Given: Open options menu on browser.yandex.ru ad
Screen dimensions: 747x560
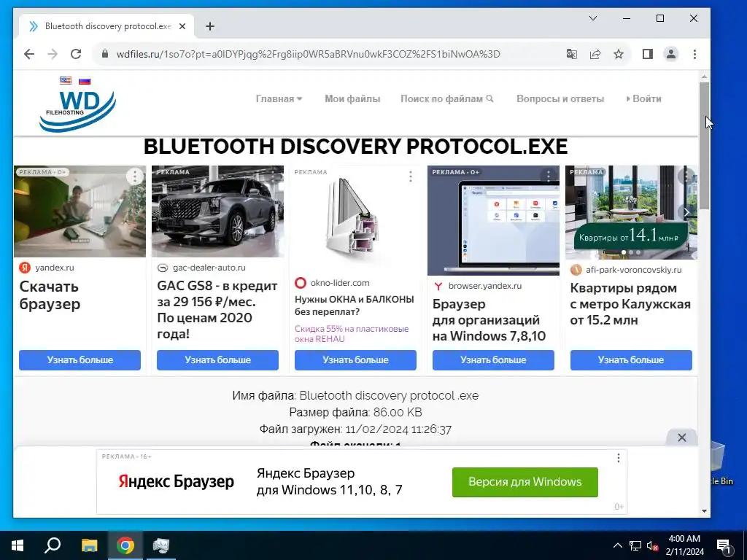Looking at the screenshot, I should 549,176.
